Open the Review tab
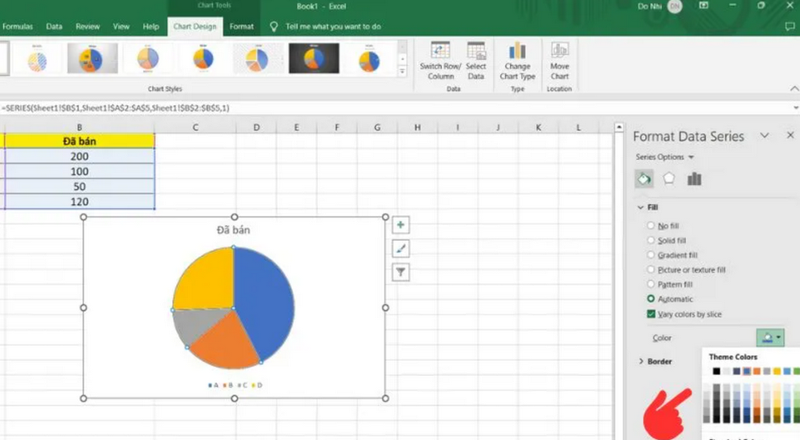The image size is (800, 440). (88, 27)
